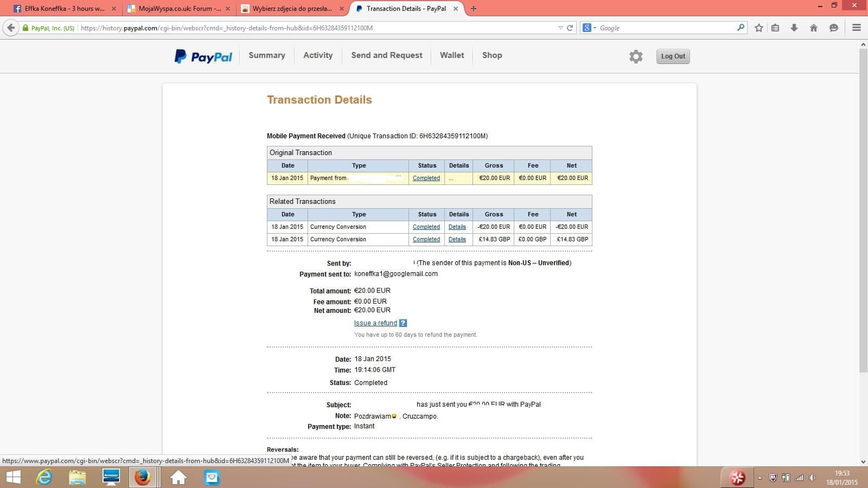Open the URL history dropdown arrow
The height and width of the screenshot is (488, 868).
[x=560, y=28]
